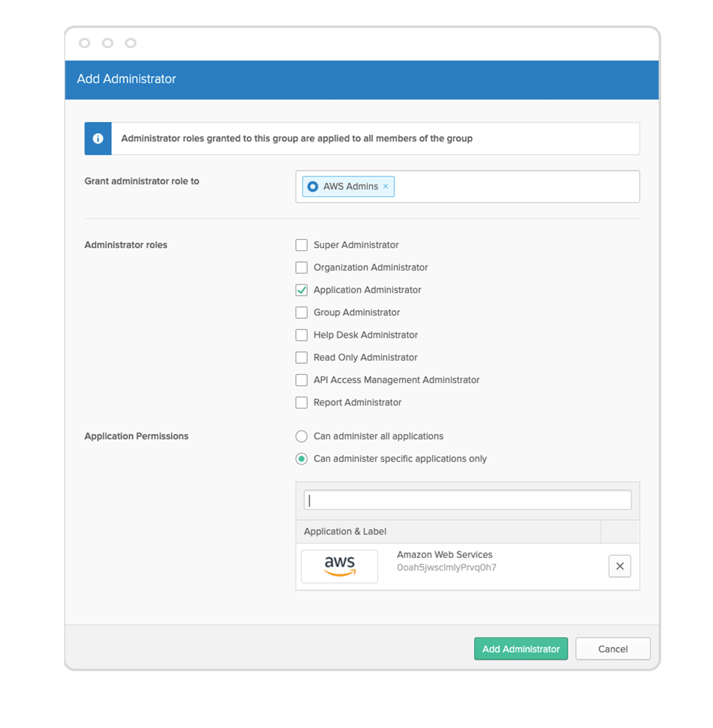713x728 pixels.
Task: Remove Amazon Web Services from list
Action: [620, 566]
